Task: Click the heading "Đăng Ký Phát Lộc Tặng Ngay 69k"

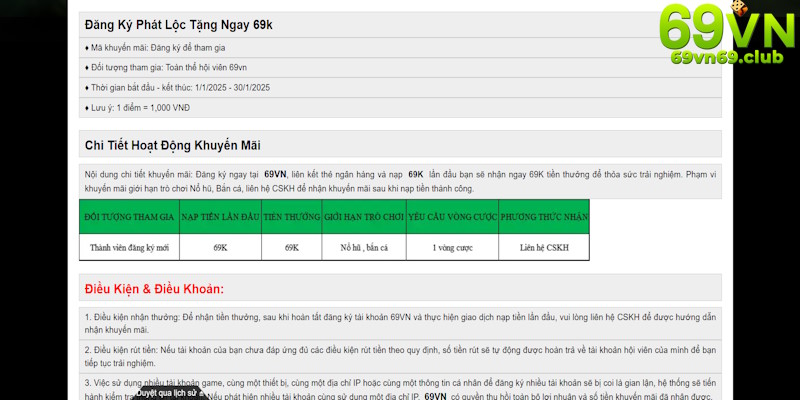Action: click(179, 25)
